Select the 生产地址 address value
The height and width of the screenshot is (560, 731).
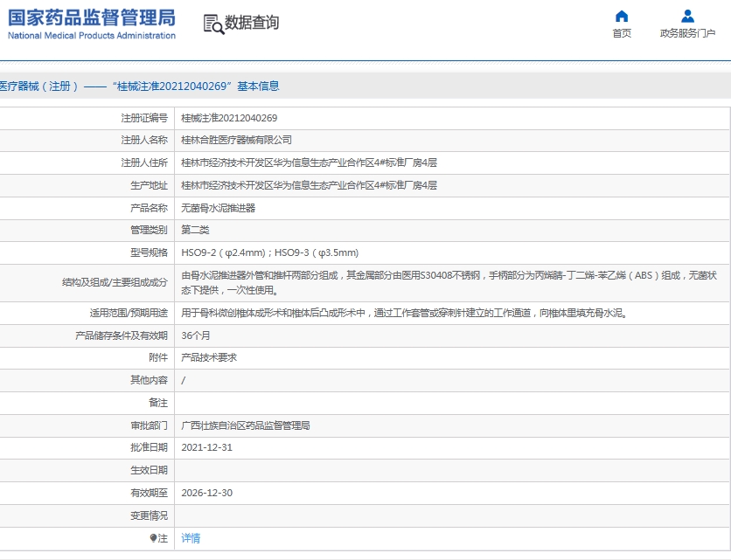click(309, 185)
